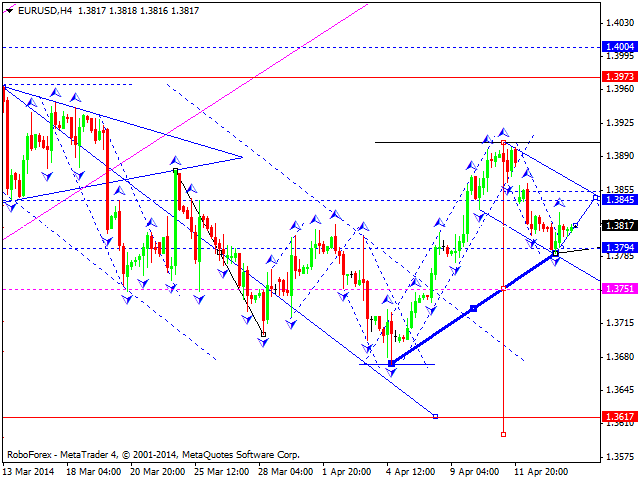Viewport: 640px width, 480px height.
Task: Click the 1.3575 price scale value
Action: point(620,456)
